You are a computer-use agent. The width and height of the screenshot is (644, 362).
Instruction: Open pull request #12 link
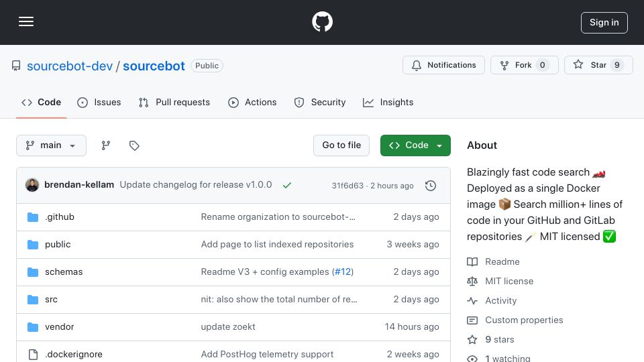coord(343,271)
